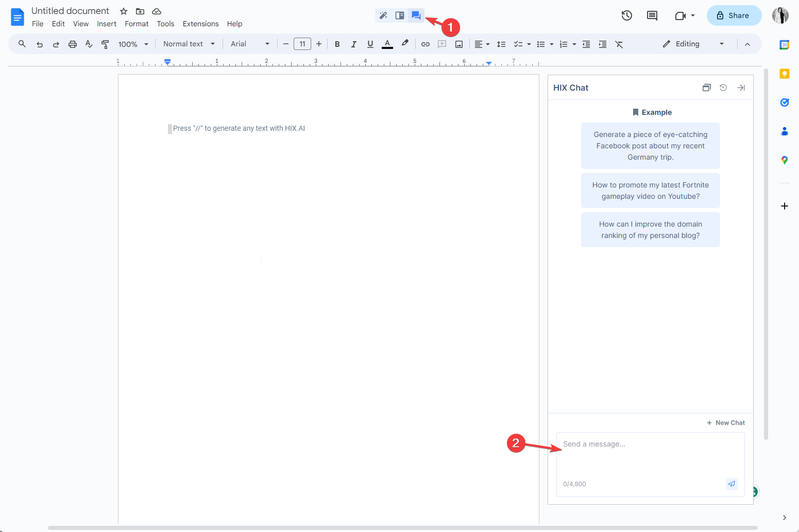Redo the last action

56,44
